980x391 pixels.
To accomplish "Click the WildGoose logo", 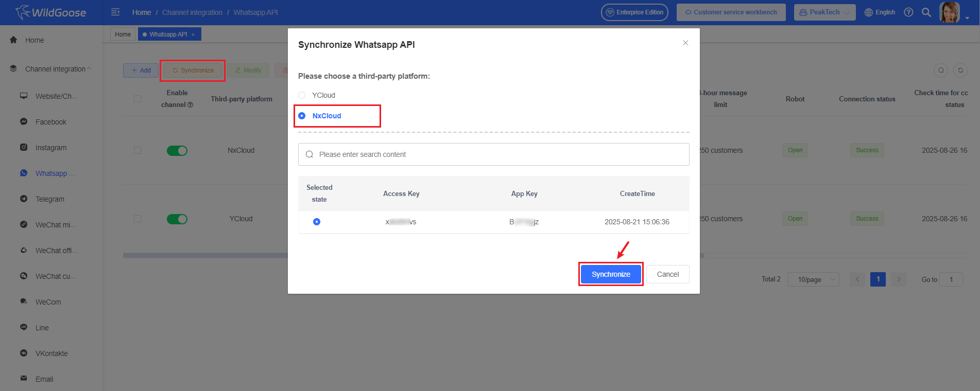I will [x=51, y=12].
